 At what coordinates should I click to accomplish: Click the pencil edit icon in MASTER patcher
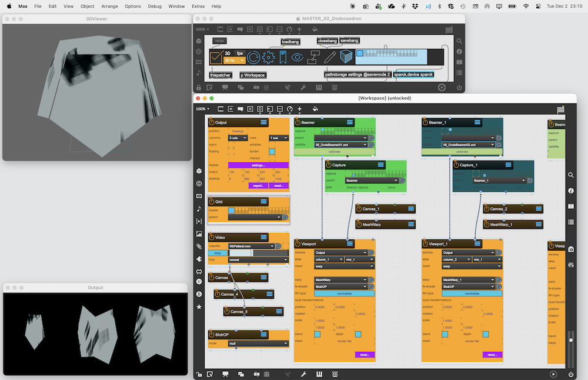coord(330,57)
